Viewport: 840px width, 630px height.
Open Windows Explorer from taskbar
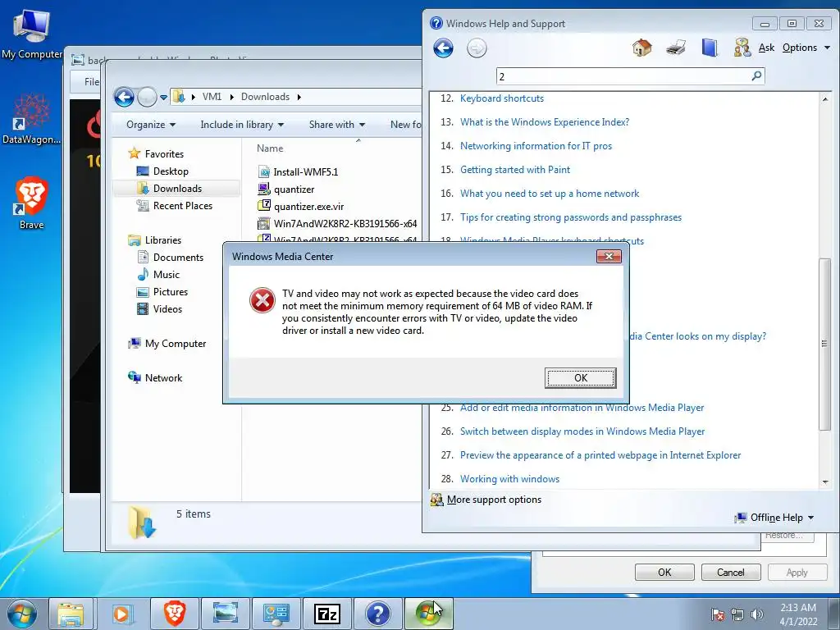pos(71,614)
